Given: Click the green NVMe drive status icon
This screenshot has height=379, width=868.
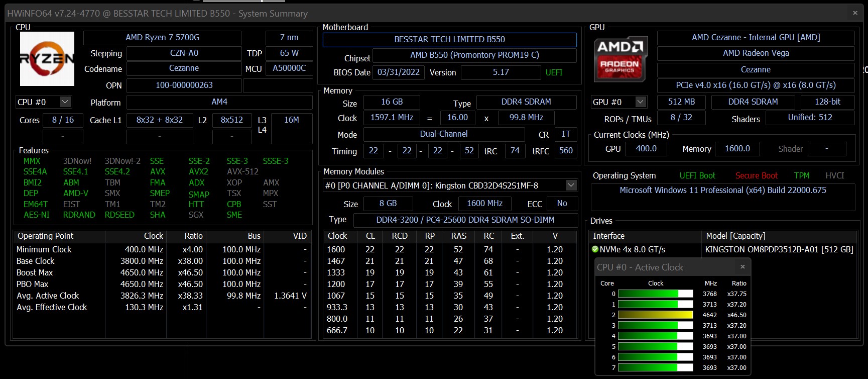Looking at the screenshot, I should pos(595,249).
